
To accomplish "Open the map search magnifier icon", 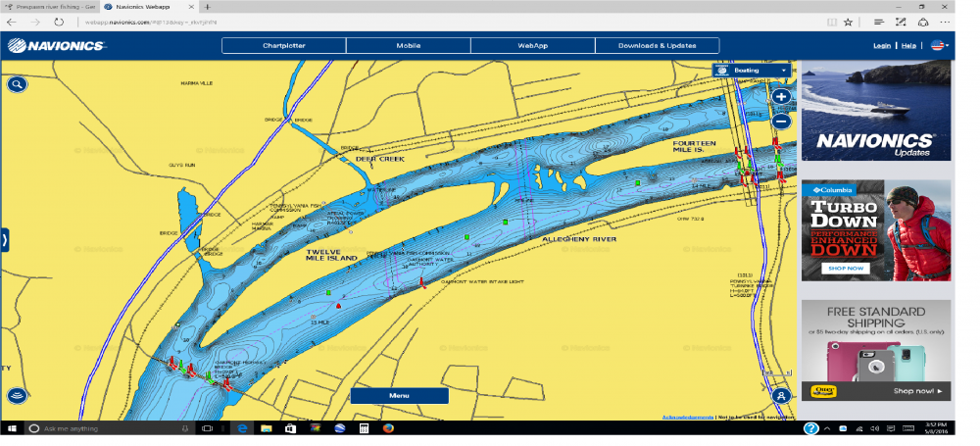I will (17, 84).
